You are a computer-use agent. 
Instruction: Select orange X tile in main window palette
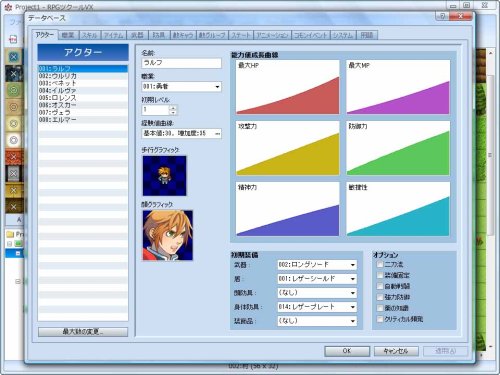pos(14,157)
